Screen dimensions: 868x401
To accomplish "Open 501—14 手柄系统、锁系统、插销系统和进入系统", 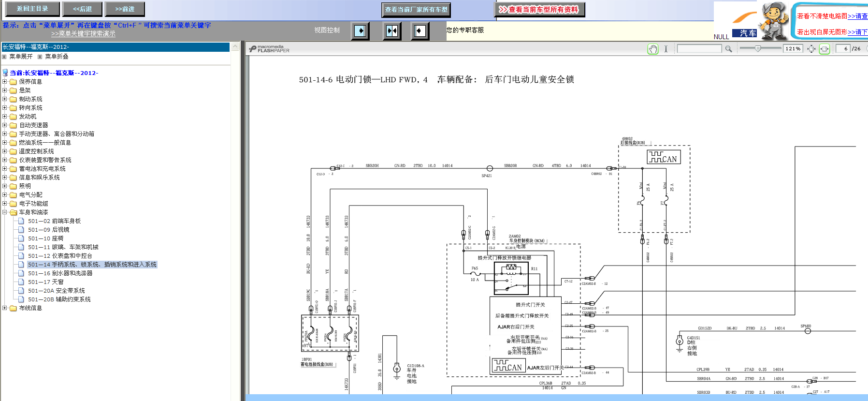I will [x=92, y=265].
